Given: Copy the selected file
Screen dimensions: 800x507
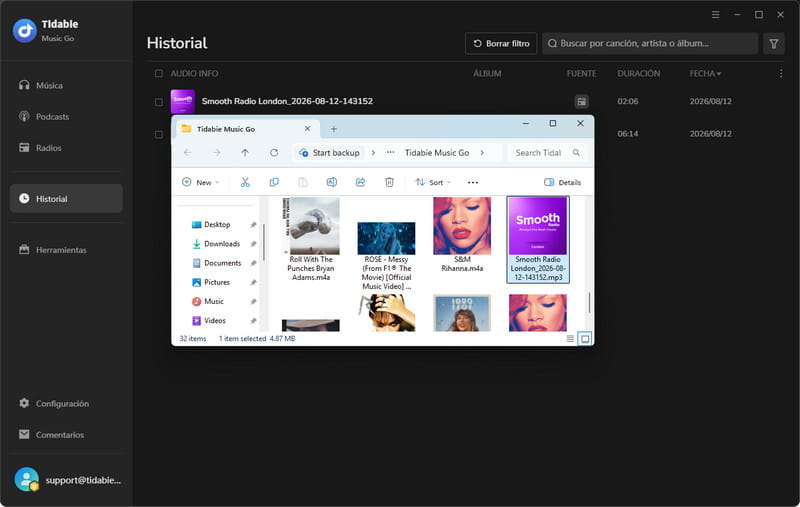Looking at the screenshot, I should (x=274, y=182).
